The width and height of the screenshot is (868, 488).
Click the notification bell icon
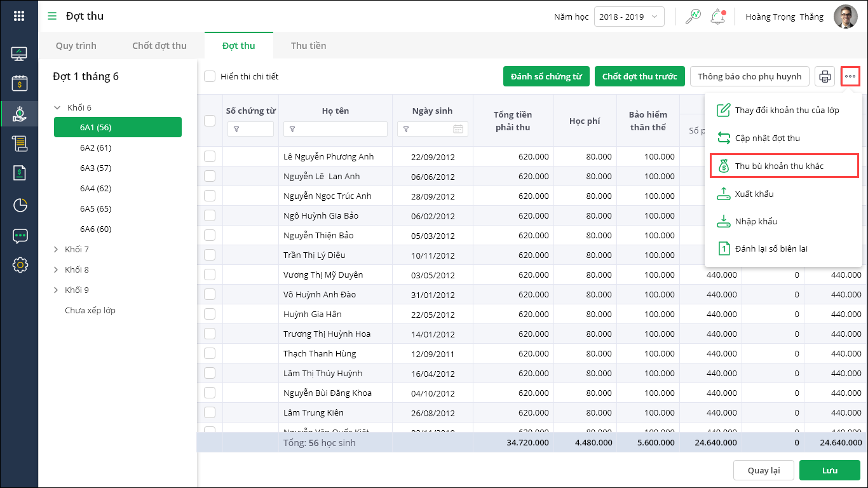coord(718,17)
